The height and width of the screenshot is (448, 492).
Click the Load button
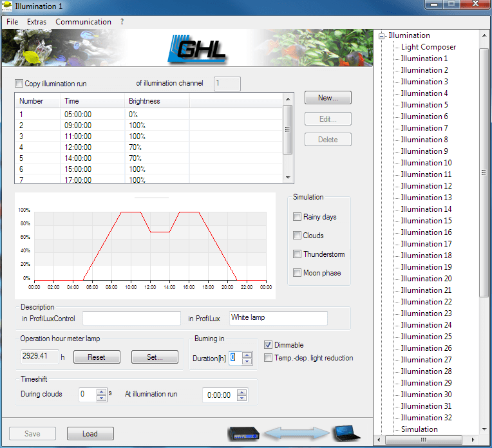tap(90, 434)
